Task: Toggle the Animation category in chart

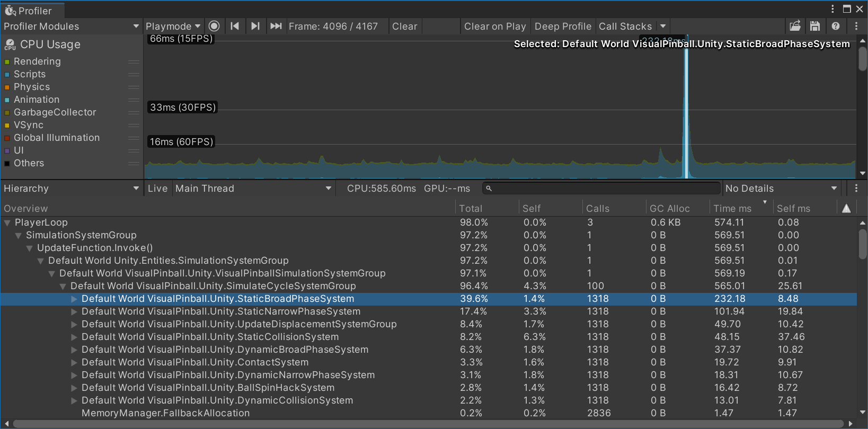Action: (7, 100)
